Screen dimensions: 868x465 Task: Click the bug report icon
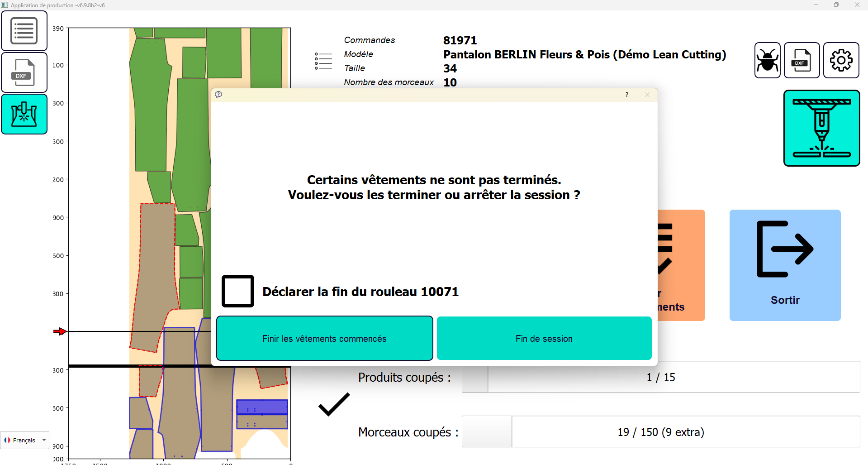point(767,60)
